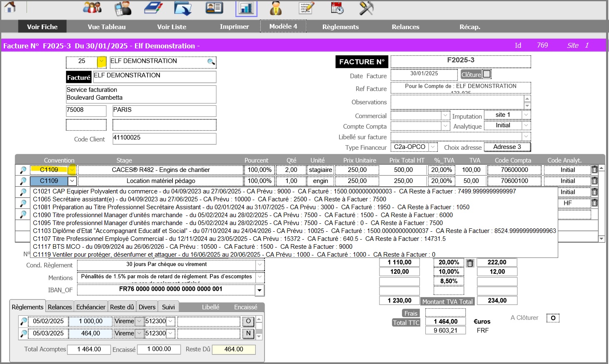Click the Observations text field
Image resolution: width=609 pixels, height=364 pixels.
pos(457,102)
